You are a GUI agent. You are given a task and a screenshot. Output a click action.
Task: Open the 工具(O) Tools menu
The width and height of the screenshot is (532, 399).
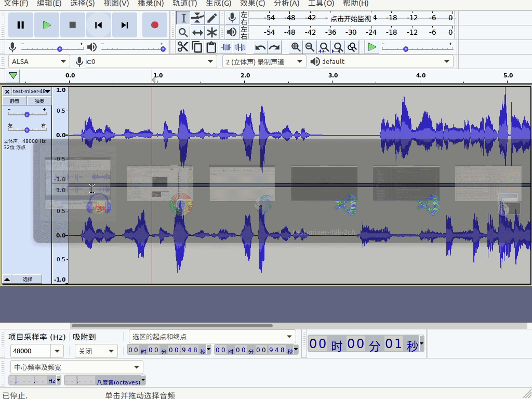click(321, 4)
